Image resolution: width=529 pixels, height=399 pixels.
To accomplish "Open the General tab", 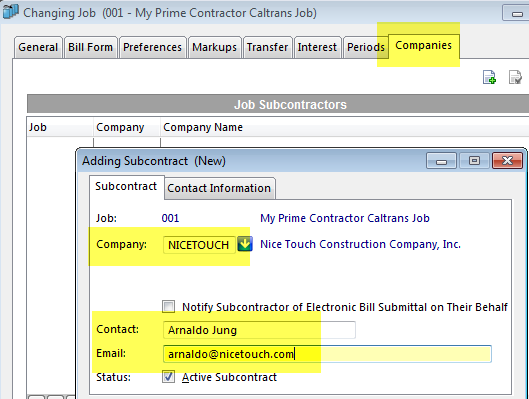I will 38,47.
